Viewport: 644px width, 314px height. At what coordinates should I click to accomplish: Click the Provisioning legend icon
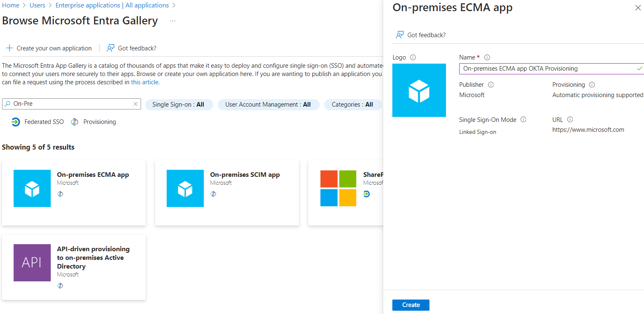tap(74, 122)
